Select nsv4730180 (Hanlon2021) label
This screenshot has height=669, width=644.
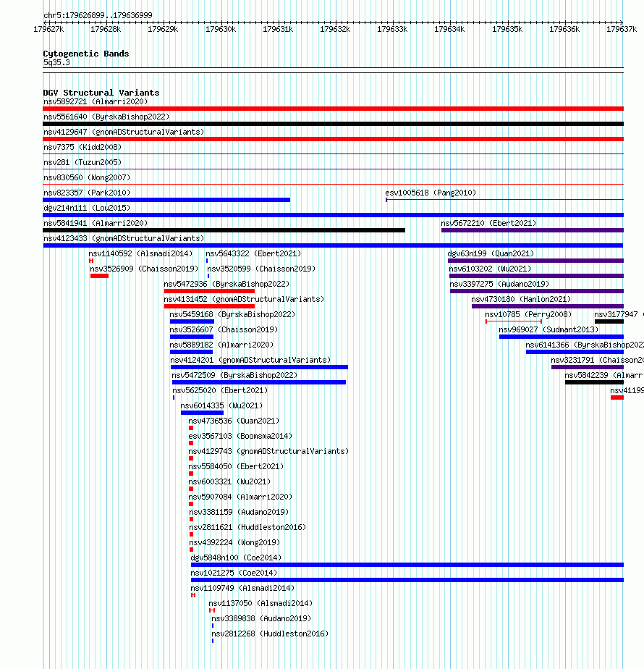[x=521, y=300]
